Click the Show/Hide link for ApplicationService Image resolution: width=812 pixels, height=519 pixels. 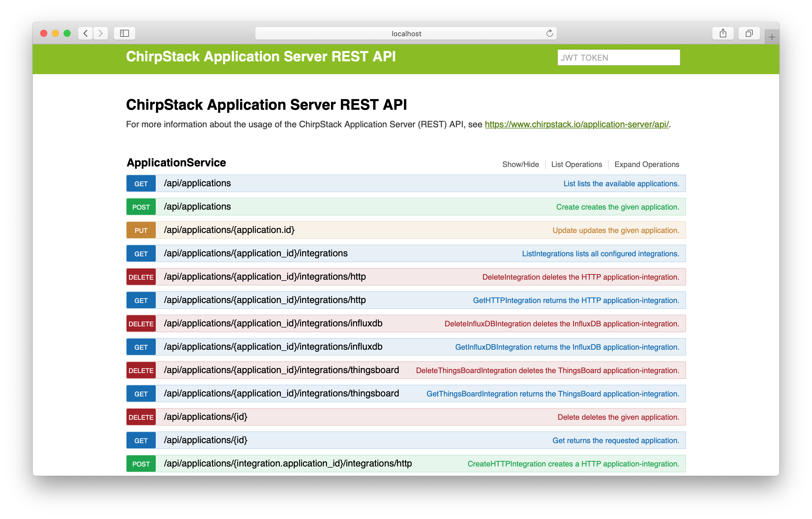click(x=520, y=164)
